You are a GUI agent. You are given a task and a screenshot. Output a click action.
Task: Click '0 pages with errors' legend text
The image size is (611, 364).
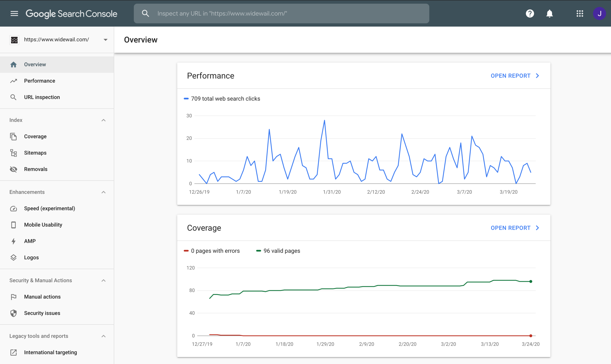215,251
